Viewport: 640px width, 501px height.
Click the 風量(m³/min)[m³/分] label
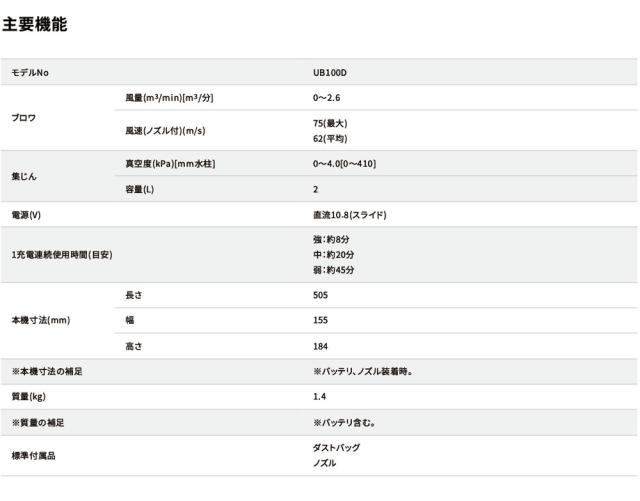tap(169, 98)
